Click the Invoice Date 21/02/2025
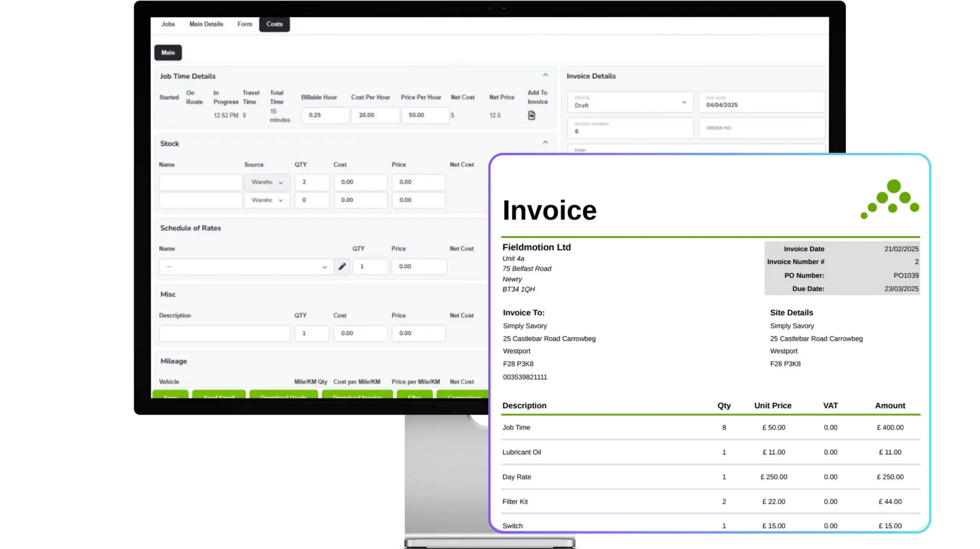 [x=901, y=249]
